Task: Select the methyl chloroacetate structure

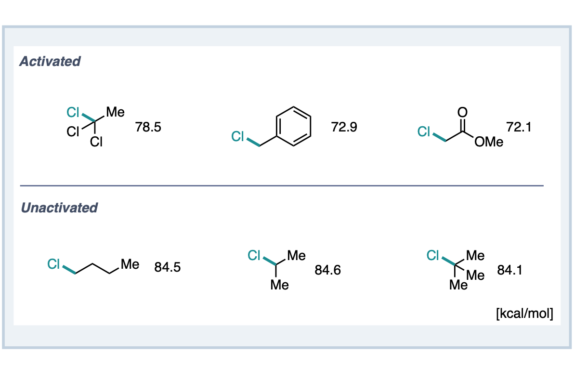Action: coord(460,127)
